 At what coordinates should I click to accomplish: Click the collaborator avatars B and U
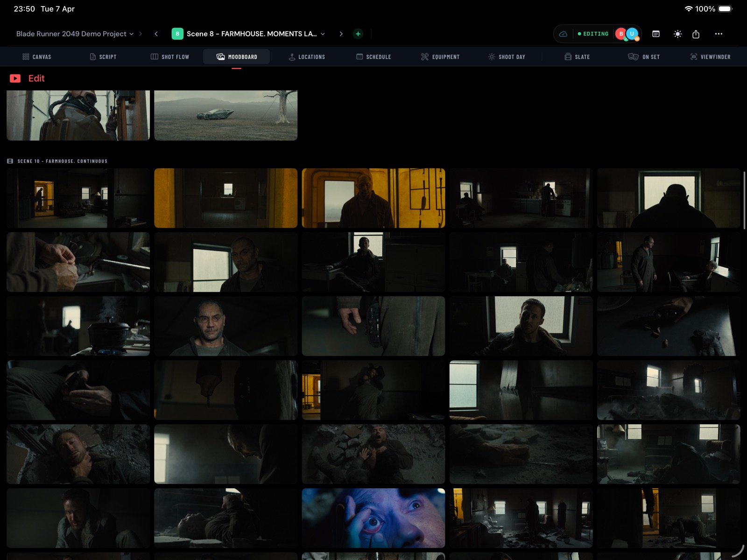click(627, 34)
